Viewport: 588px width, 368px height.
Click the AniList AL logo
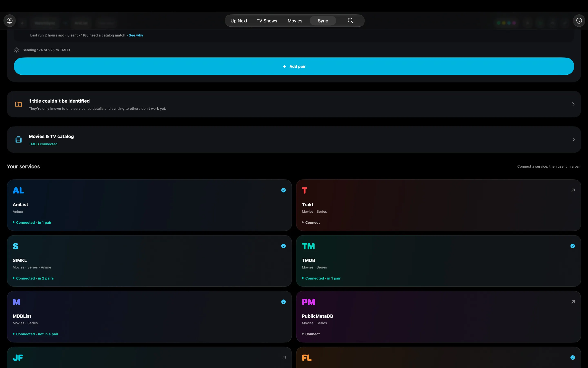coord(18,190)
